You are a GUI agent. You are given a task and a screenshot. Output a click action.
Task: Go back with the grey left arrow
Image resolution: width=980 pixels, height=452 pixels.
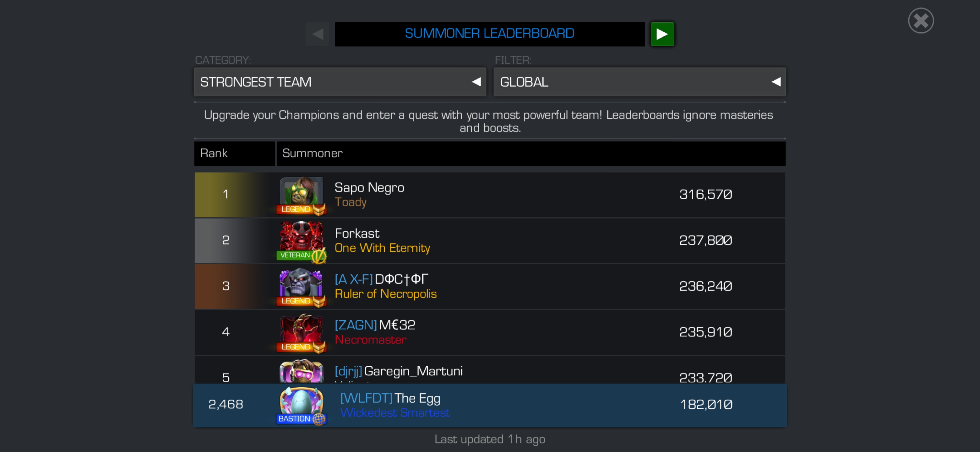[x=317, y=34]
